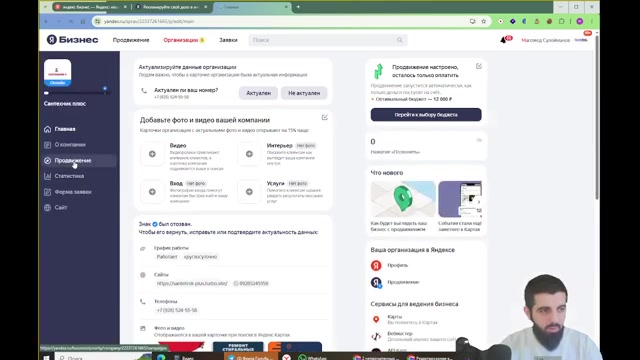Bookmark this page with the star icon
Image resolution: width=640 pixels, height=360 pixels.
484,21
